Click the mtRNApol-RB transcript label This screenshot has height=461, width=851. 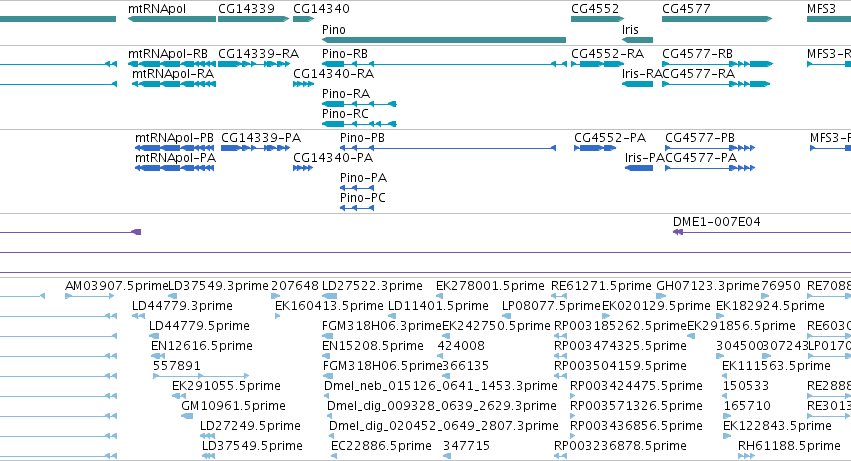(x=168, y=54)
